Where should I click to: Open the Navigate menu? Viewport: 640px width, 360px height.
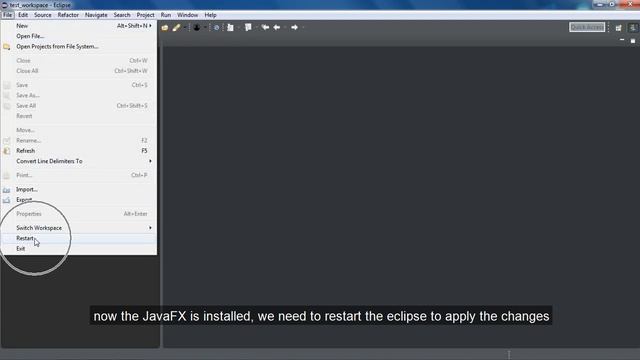pyautogui.click(x=96, y=15)
